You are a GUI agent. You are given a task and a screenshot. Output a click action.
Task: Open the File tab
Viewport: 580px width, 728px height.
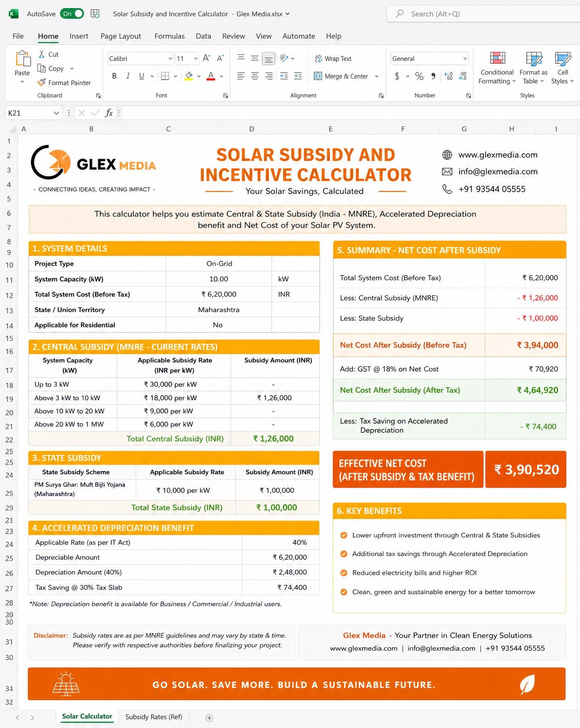tap(18, 36)
